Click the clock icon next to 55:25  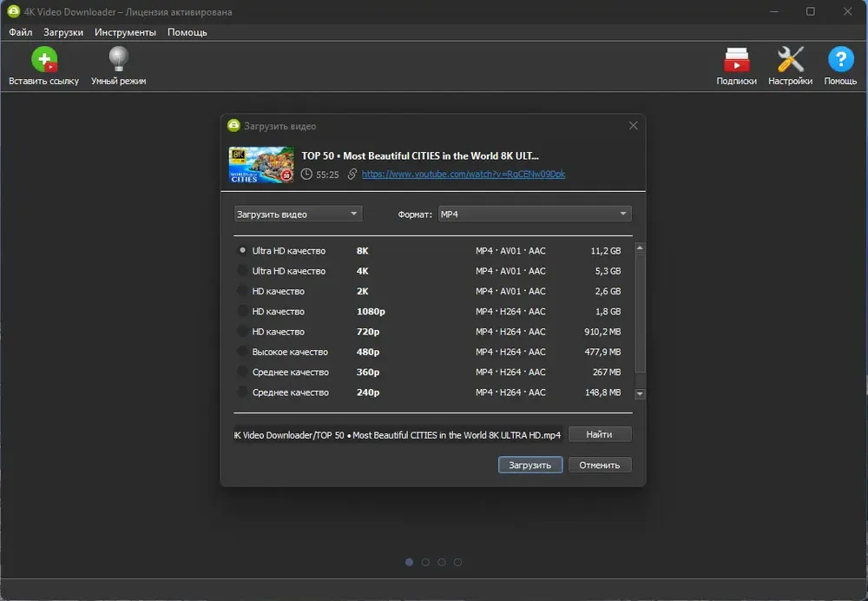pos(306,174)
